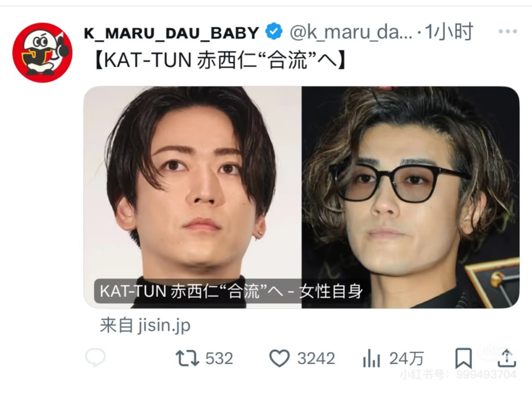
Task: Open the right photo with glasses
Action: 411,197
